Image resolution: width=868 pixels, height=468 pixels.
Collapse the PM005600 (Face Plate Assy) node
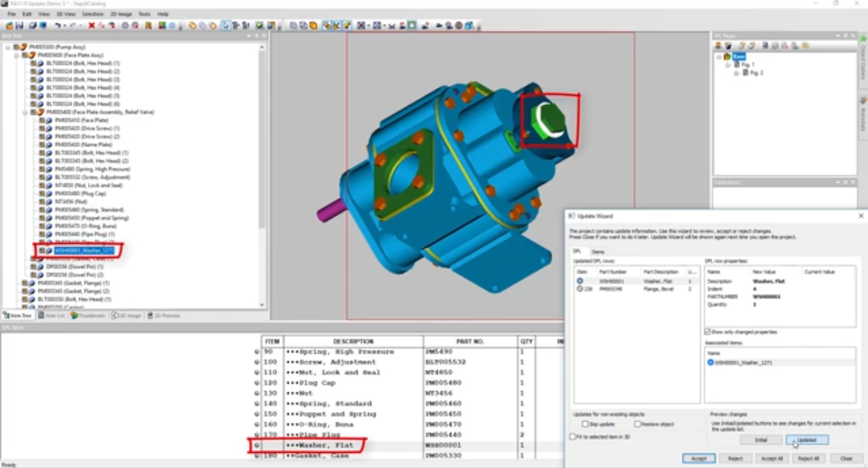[x=17, y=55]
